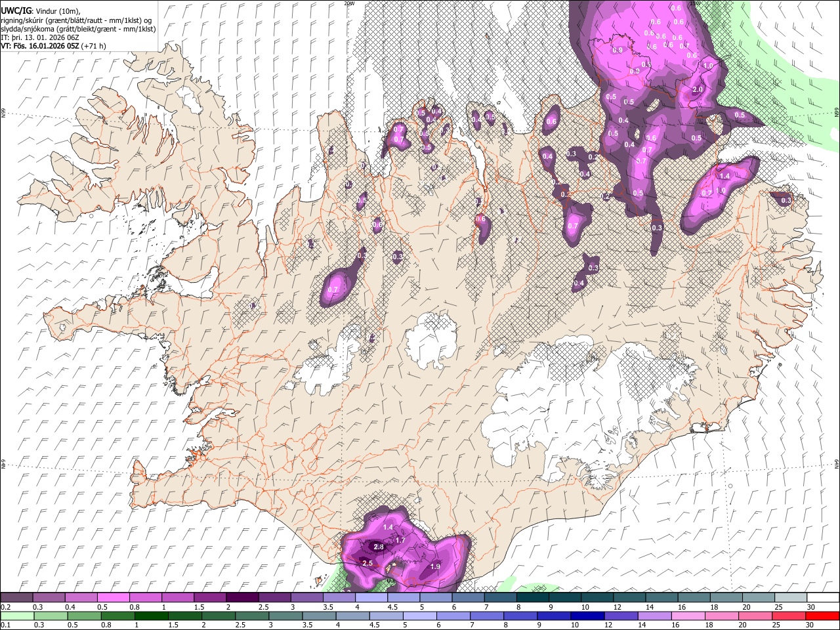Viewport: 840px width, 630px height.
Task: Click the 'slydda/snjókoma' legend description line
Action: pos(78,28)
